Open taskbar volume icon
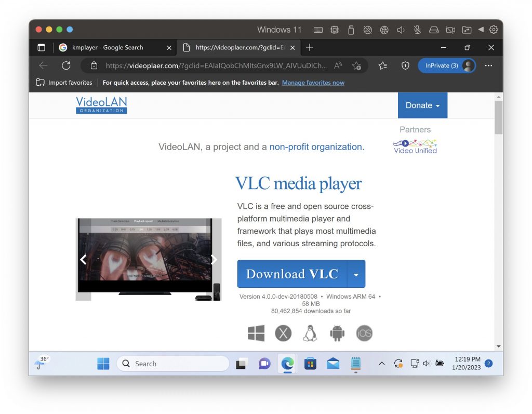Viewport: 532px width, 414px height. tap(427, 364)
